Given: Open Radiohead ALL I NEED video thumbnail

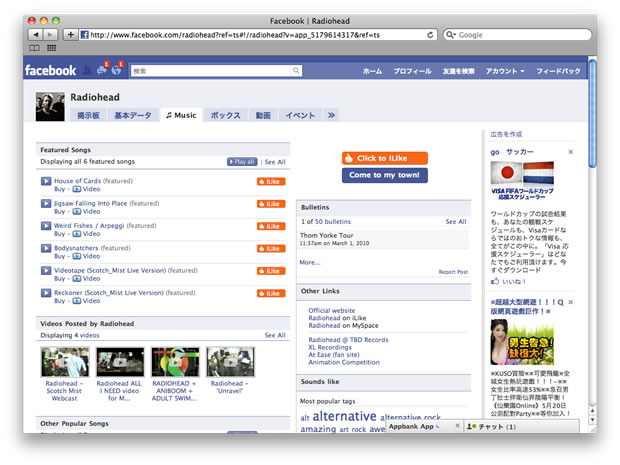Looking at the screenshot, I should click(120, 362).
